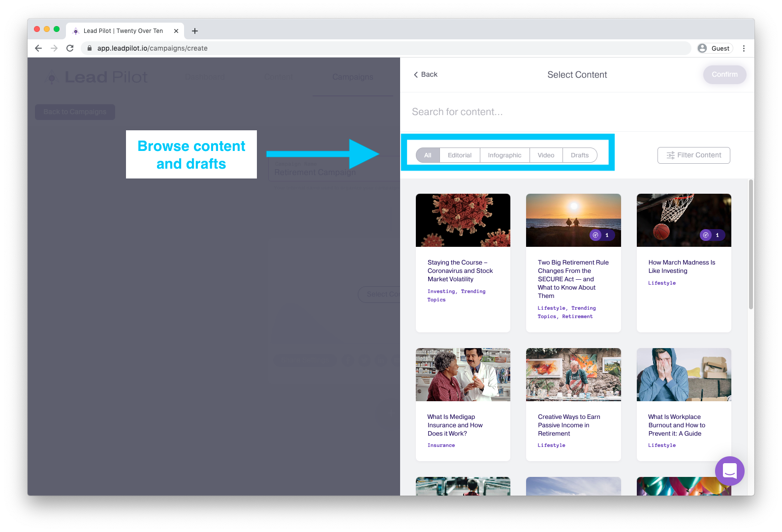Click the Search for content field

point(577,112)
